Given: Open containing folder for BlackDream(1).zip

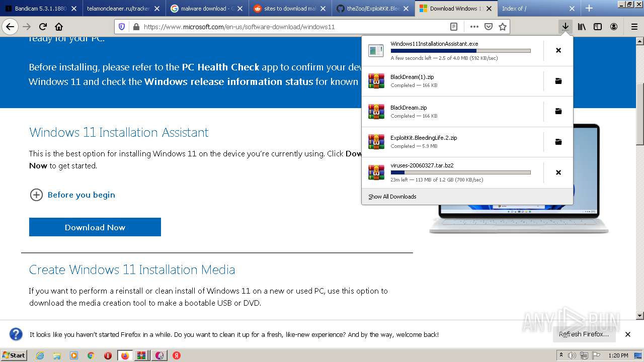Looking at the screenshot, I should [x=558, y=81].
